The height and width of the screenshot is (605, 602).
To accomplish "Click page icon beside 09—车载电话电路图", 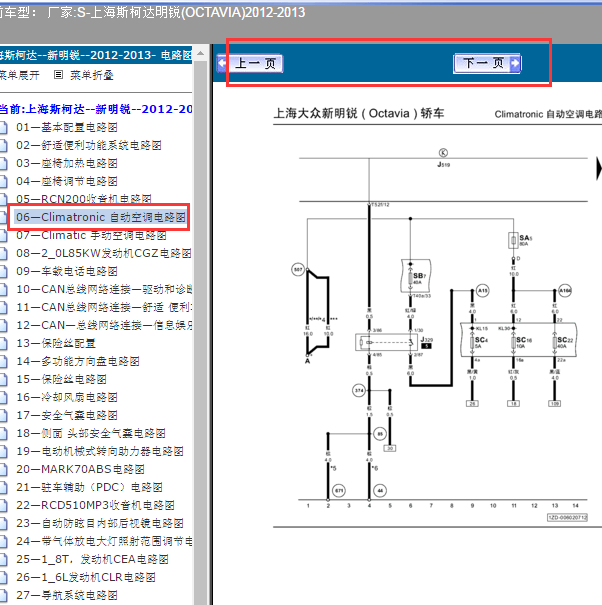I will (x=3, y=272).
